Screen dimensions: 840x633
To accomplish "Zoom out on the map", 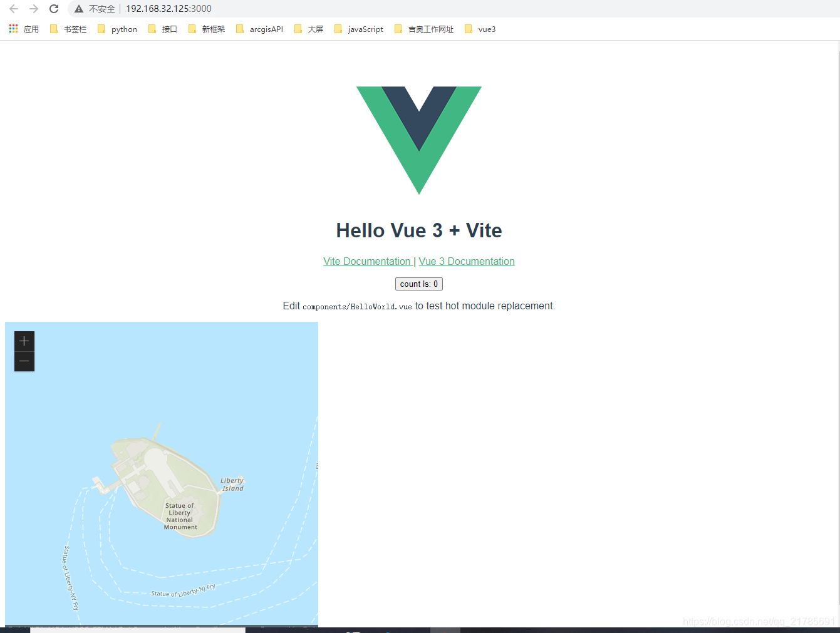I will pos(24,361).
